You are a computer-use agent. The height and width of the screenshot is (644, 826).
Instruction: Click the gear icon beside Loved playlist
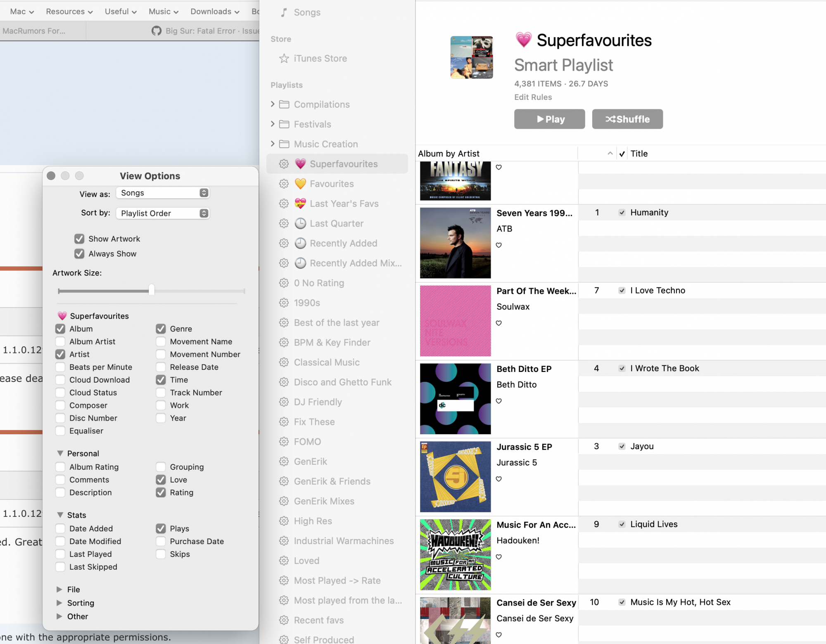pos(284,561)
